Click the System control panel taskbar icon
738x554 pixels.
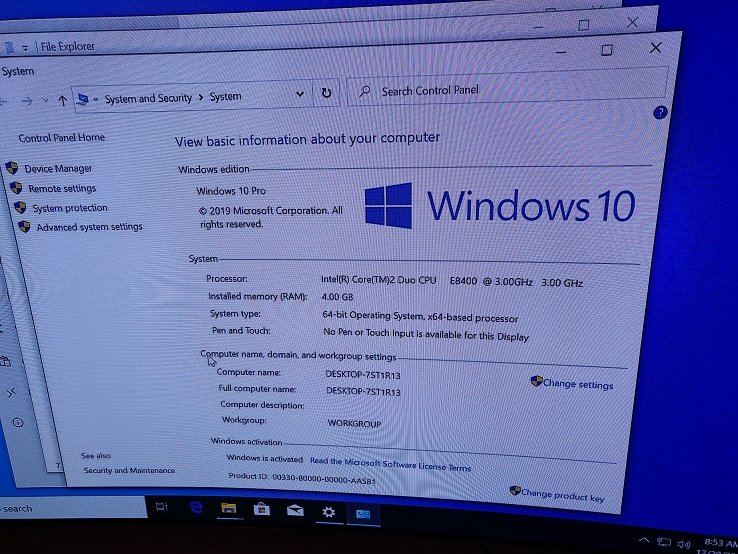(362, 514)
